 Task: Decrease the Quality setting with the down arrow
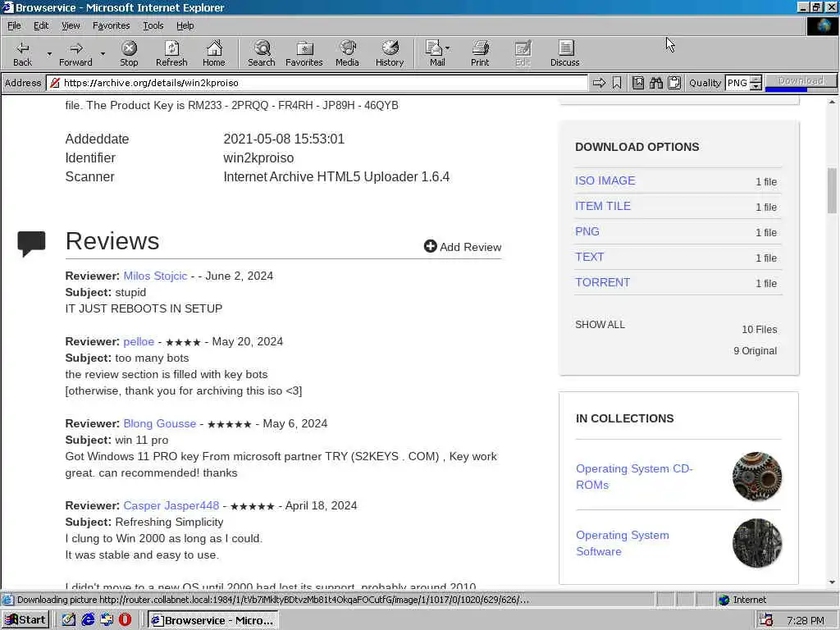click(x=756, y=86)
